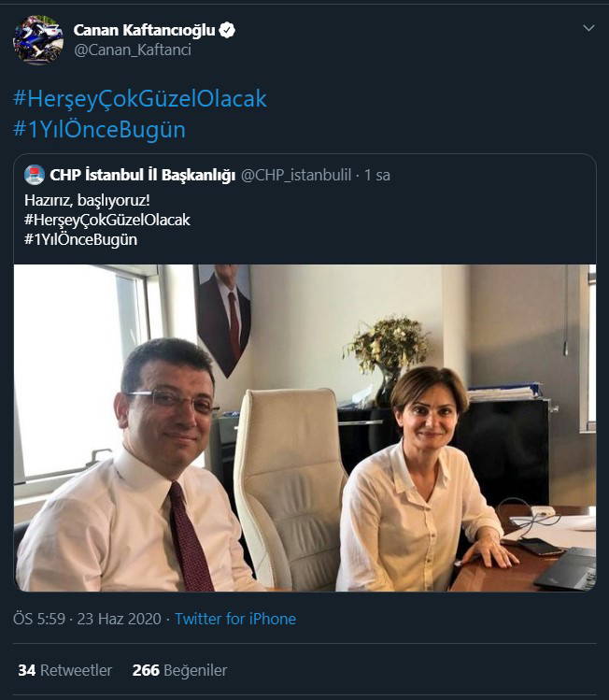This screenshot has height=700, width=609.
Task: Open the large #1YılÖnceBugün hashtag
Action: 99,129
